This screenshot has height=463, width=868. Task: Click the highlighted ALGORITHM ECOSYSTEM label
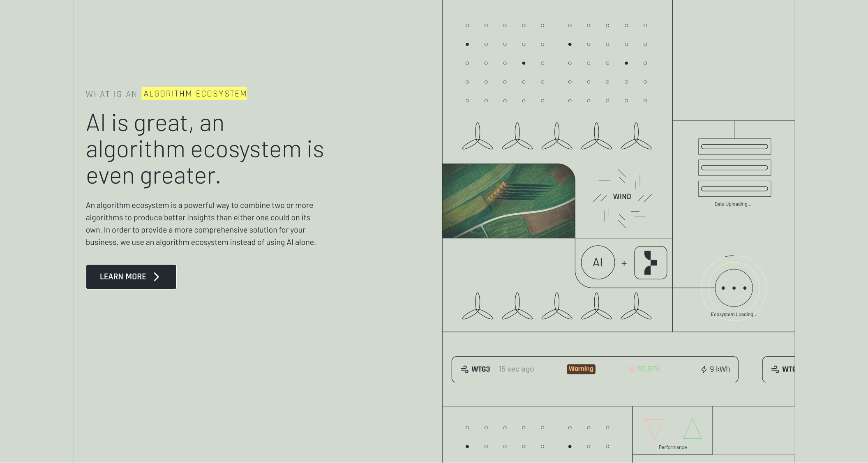click(x=194, y=94)
